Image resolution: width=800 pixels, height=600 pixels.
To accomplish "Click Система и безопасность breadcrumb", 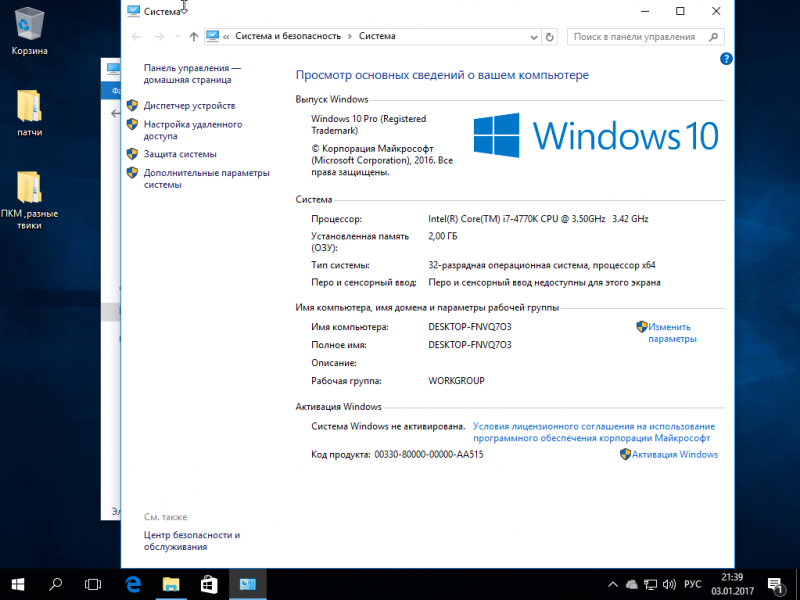I will coord(288,36).
